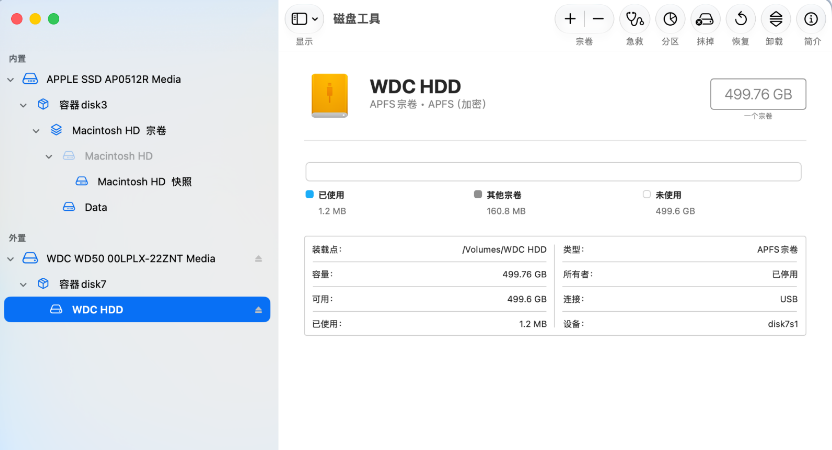
Task: Open the sidebar display (显示) menu
Action: click(x=304, y=19)
